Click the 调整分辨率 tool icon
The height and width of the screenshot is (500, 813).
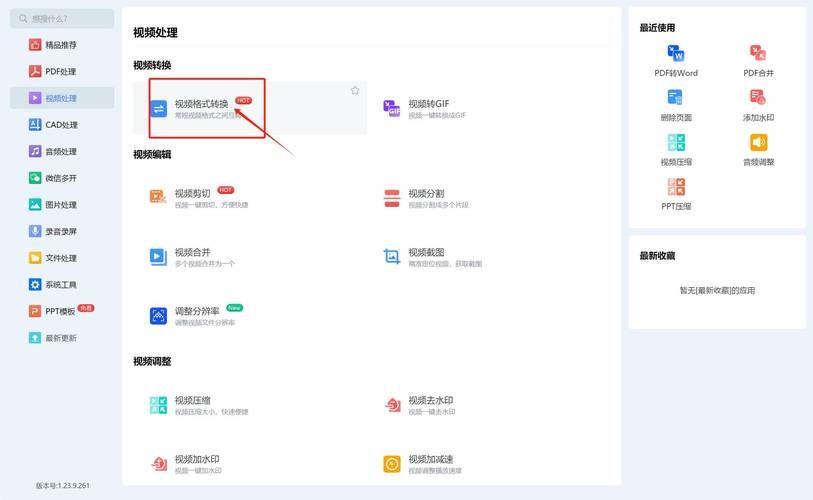158,316
